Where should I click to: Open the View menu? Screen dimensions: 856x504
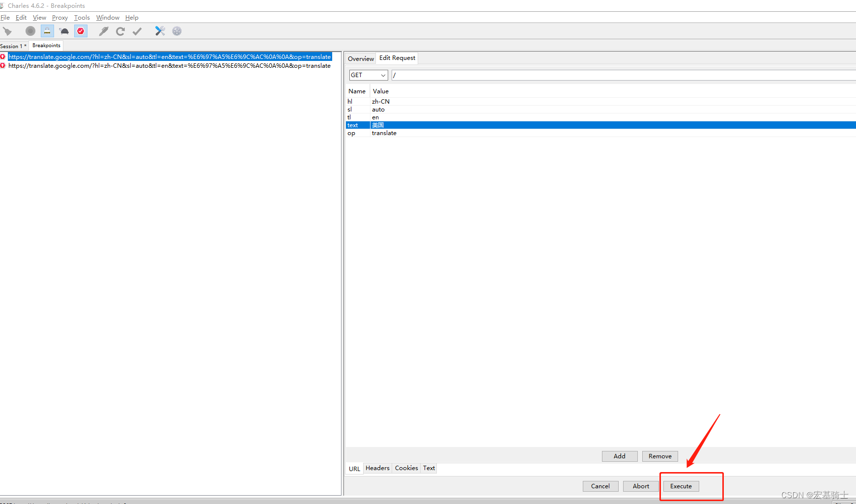click(x=39, y=18)
